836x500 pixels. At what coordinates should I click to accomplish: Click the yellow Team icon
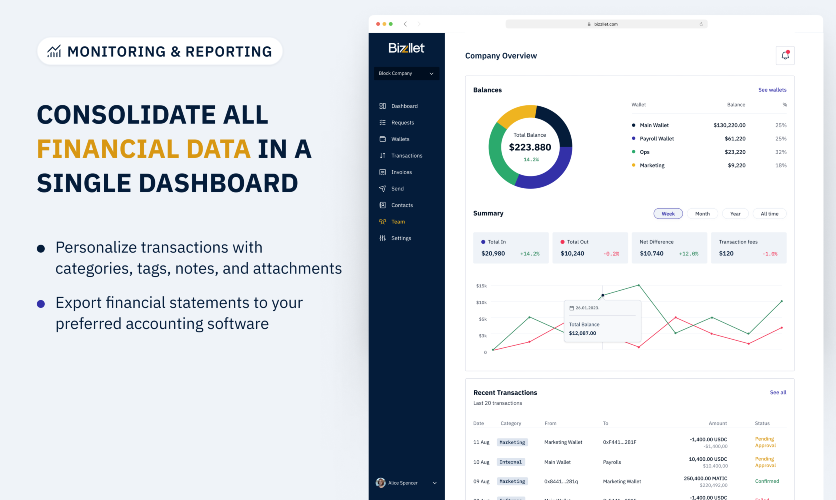[382, 222]
